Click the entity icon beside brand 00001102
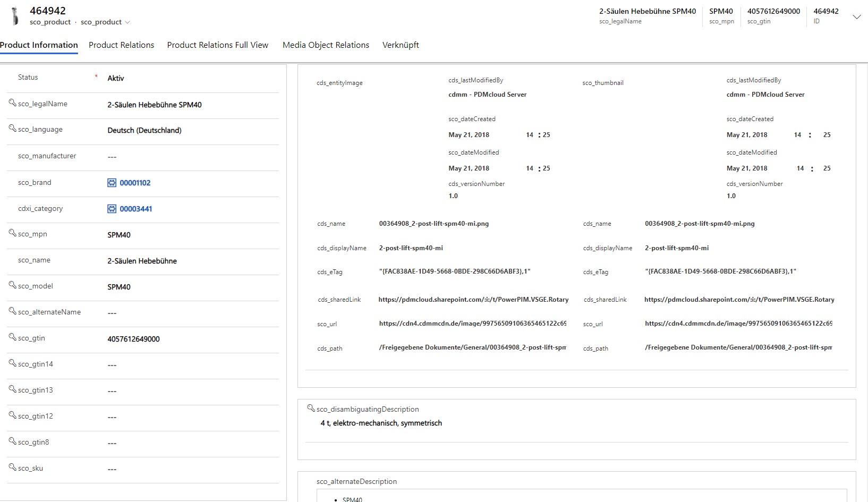Viewport: 868px width, 502px height. [x=112, y=183]
